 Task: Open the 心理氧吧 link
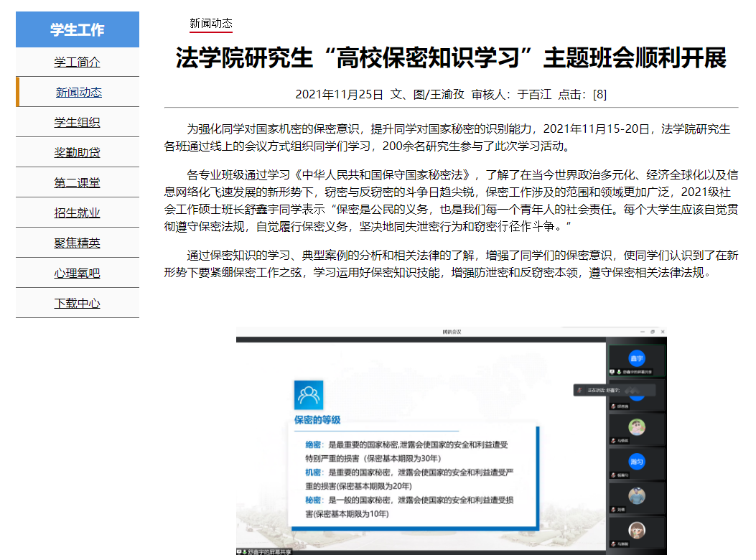tap(78, 274)
